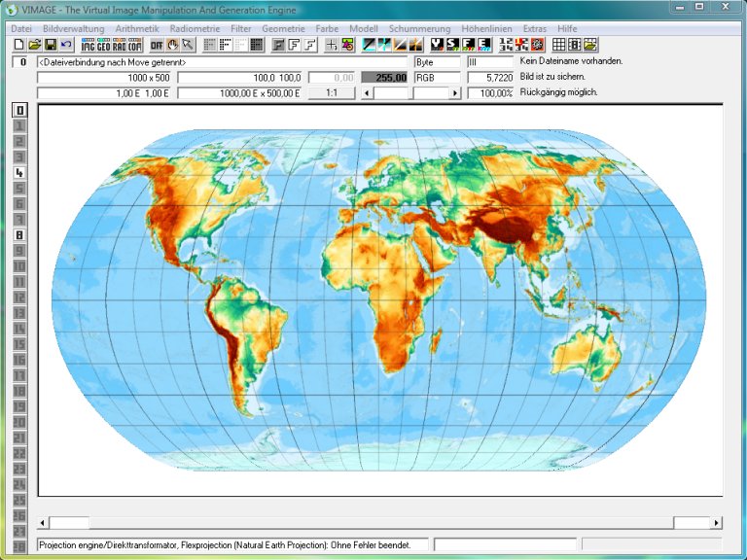This screenshot has width=747, height=560.
Task: Click the zoom slider right arrow
Action: (x=454, y=93)
